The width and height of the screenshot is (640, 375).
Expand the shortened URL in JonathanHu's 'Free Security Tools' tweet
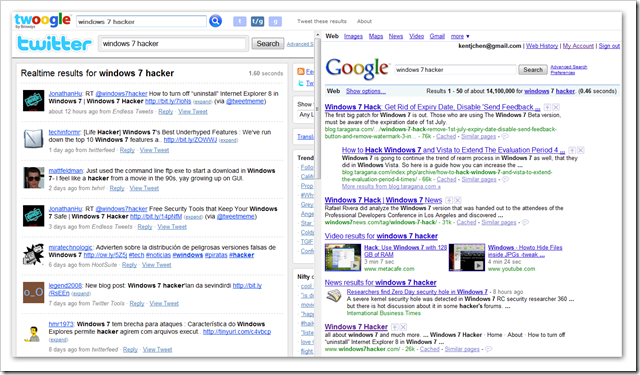(193, 217)
